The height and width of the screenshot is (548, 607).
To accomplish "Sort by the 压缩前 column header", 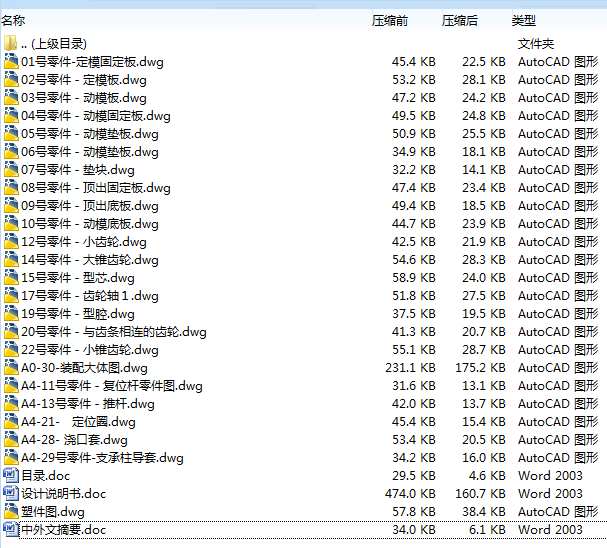I will 390,21.
